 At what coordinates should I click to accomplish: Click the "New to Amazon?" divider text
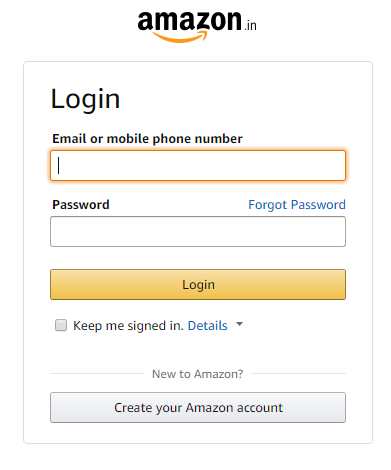click(x=198, y=374)
